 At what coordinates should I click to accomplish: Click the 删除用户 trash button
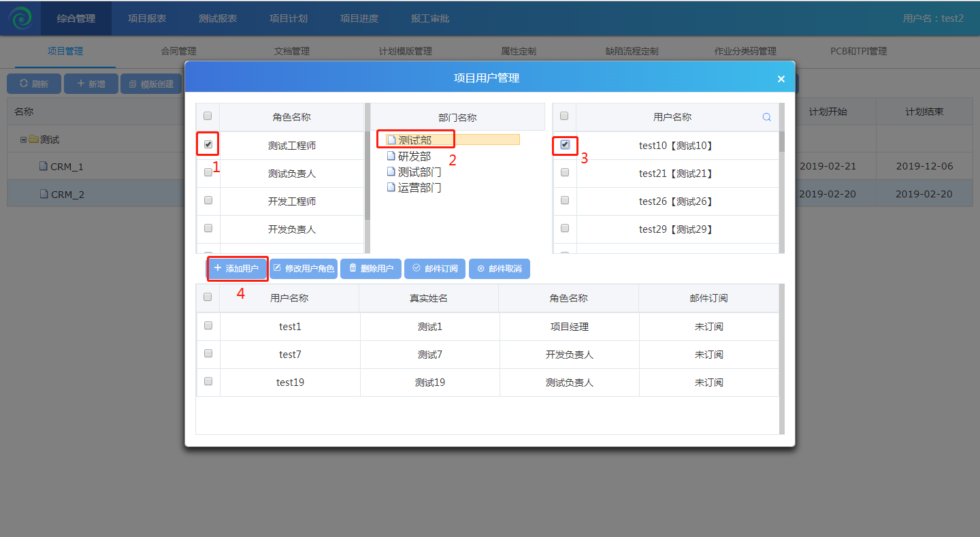371,269
